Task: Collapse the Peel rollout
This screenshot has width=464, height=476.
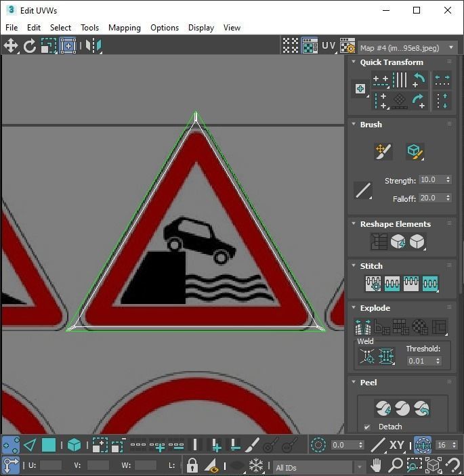Action: (x=354, y=382)
